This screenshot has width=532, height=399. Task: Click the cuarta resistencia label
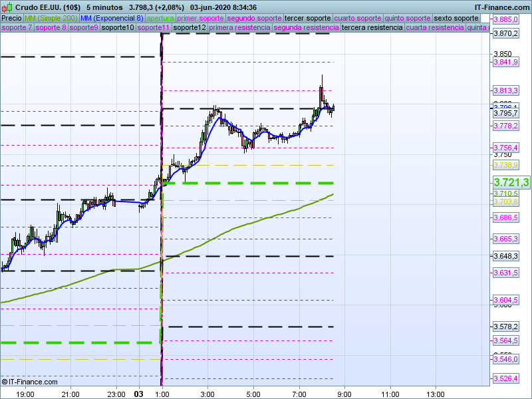pos(435,28)
